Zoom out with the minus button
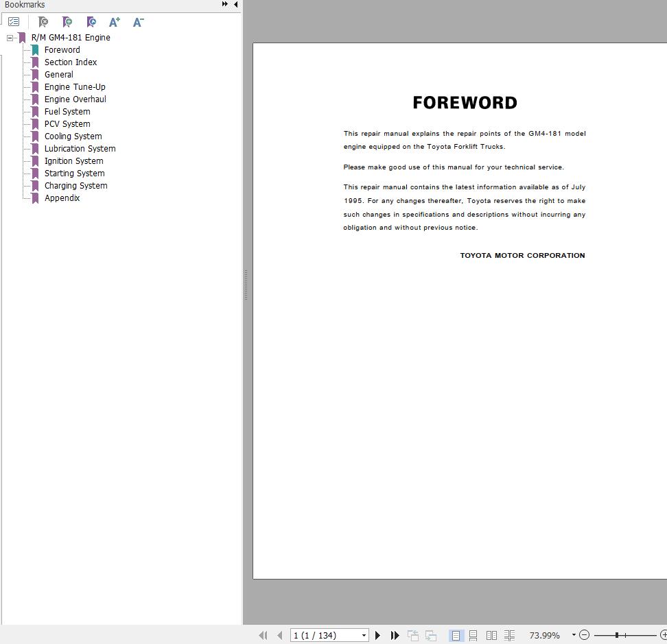Screen dimensions: 667x644 [x=585, y=635]
